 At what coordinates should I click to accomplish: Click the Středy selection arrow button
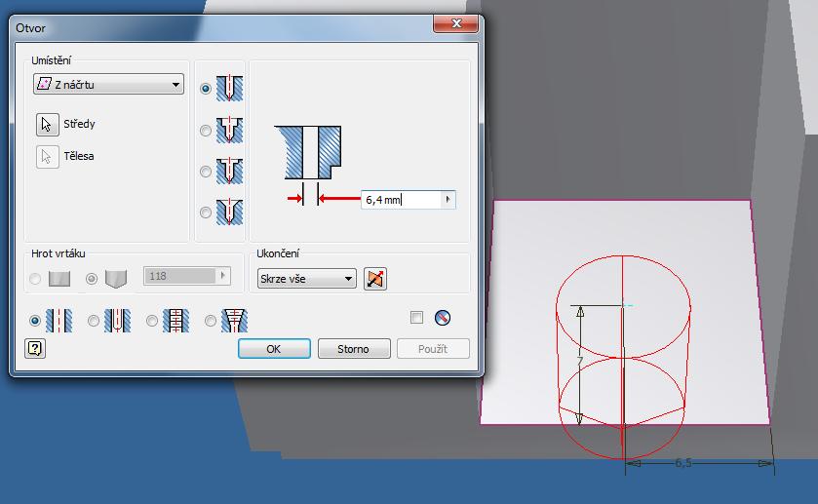(47, 124)
